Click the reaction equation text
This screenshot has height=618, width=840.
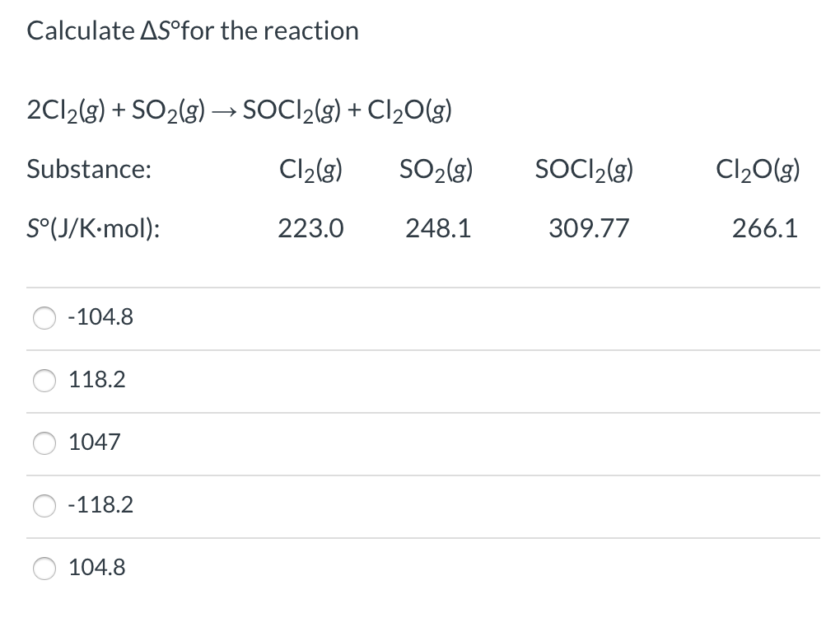click(239, 109)
